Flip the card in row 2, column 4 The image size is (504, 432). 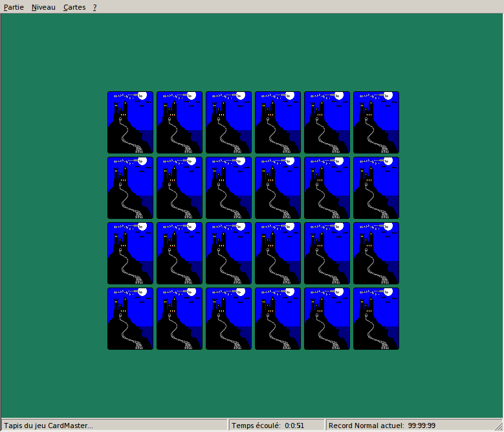[x=278, y=188]
